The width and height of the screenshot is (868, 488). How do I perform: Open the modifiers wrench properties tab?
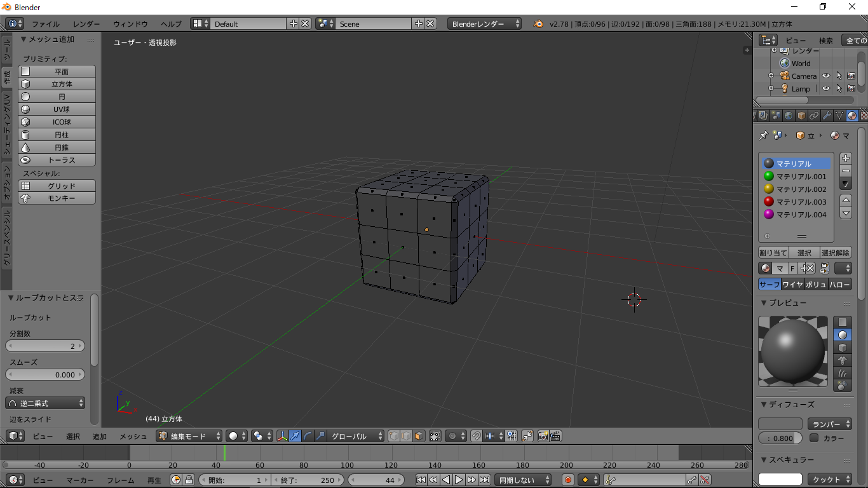(x=827, y=116)
